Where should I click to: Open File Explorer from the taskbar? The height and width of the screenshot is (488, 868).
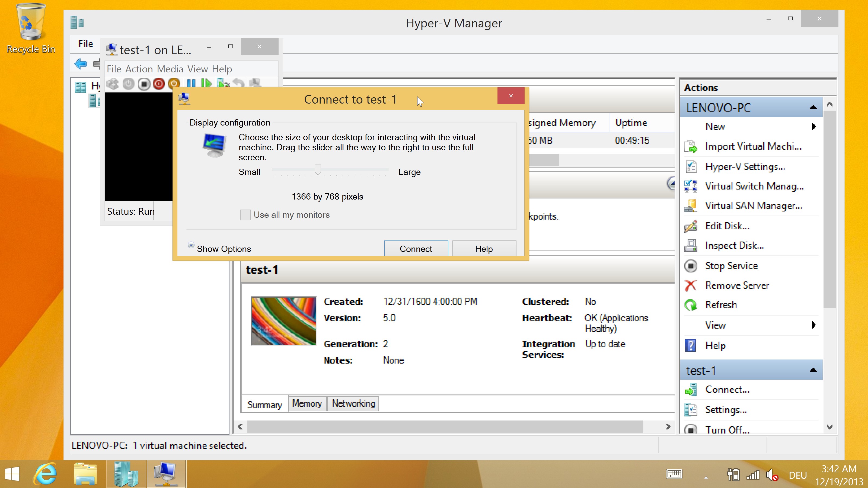point(85,474)
